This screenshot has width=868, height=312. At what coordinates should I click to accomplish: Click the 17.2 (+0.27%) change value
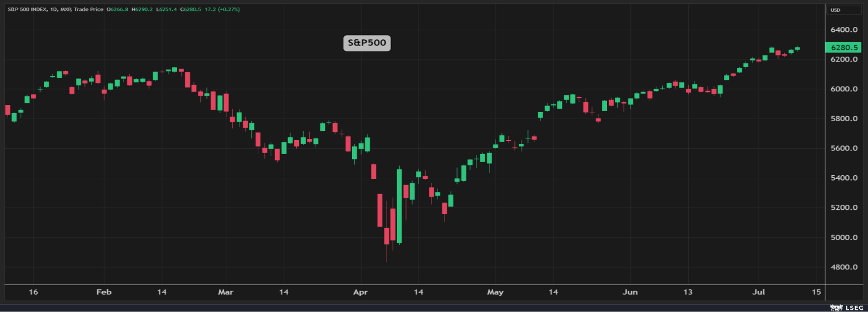point(222,9)
